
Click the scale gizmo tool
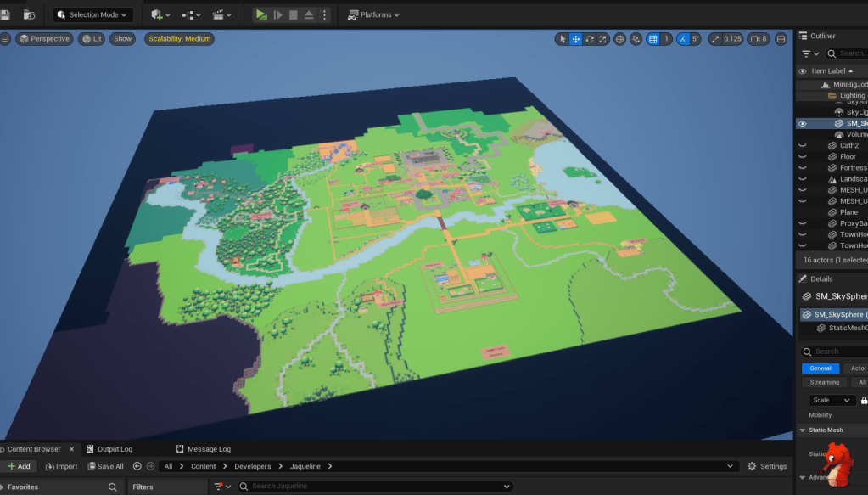coord(602,39)
